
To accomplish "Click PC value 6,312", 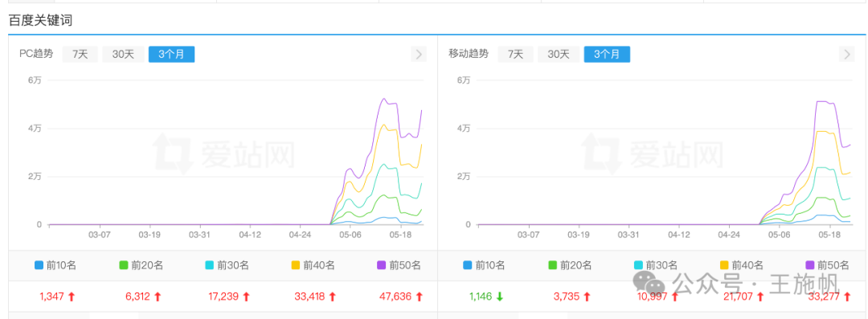I will coord(138,297).
